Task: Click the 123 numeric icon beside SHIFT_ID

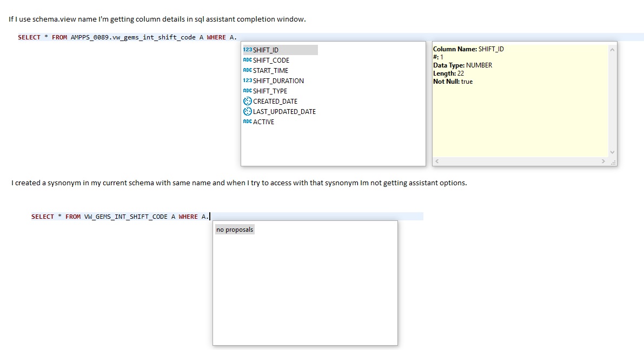Action: pyautogui.click(x=247, y=49)
